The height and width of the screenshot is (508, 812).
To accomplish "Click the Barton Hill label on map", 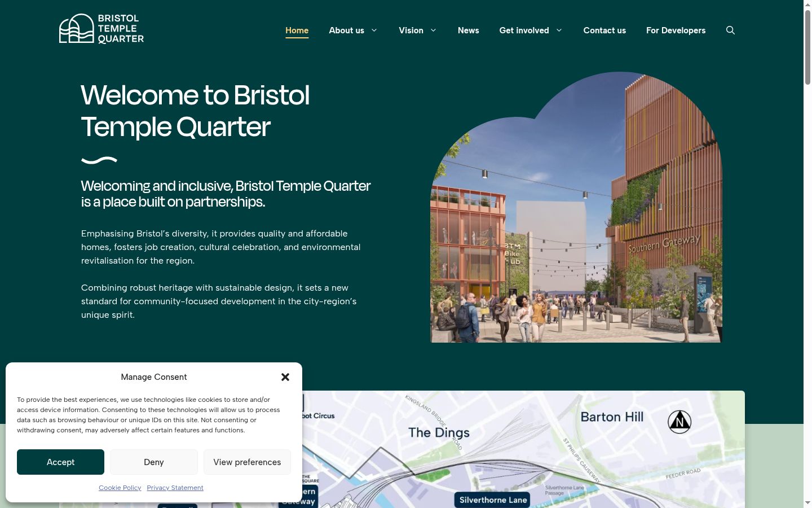I will click(612, 417).
